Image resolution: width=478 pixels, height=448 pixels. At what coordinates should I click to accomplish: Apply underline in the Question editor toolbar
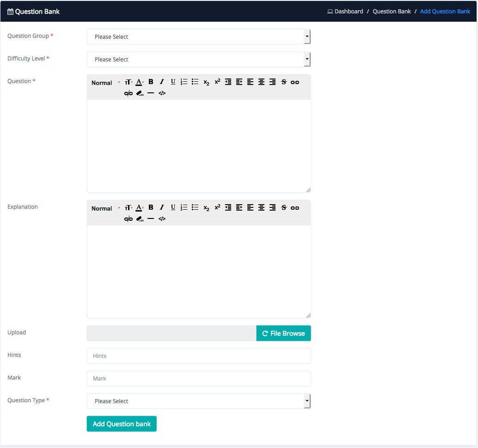pos(173,82)
